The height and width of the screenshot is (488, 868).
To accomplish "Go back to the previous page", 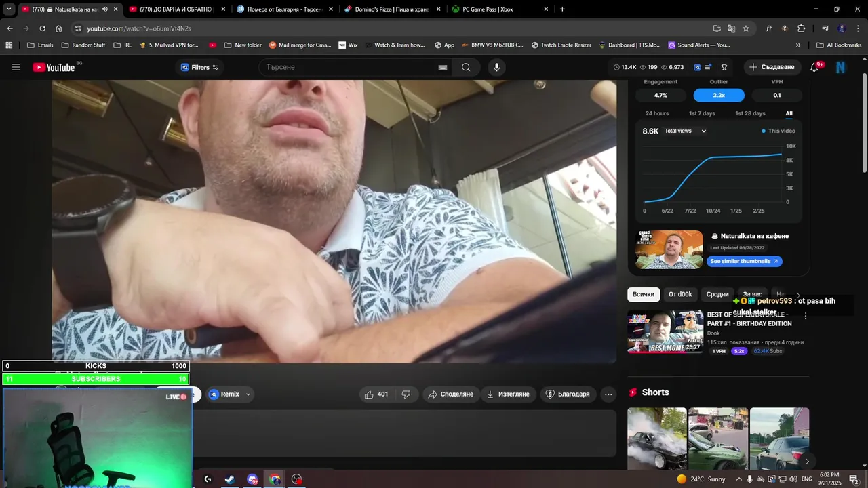I will 9,28.
